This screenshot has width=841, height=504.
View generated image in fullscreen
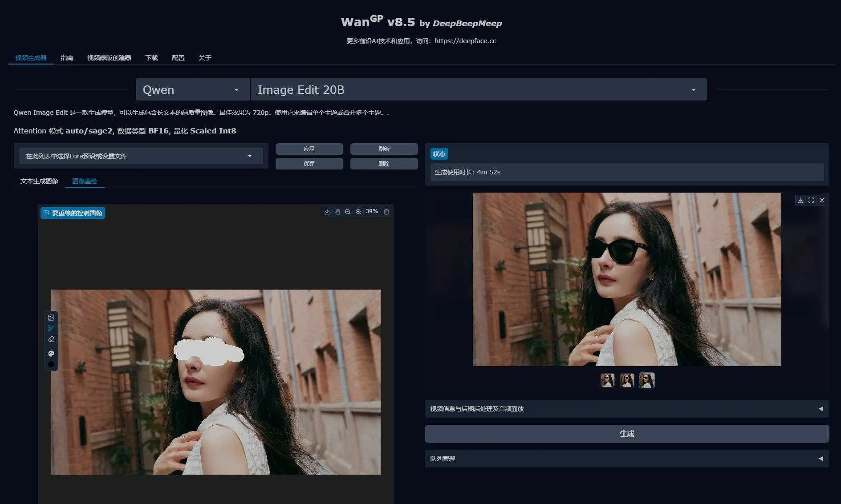pos(811,200)
